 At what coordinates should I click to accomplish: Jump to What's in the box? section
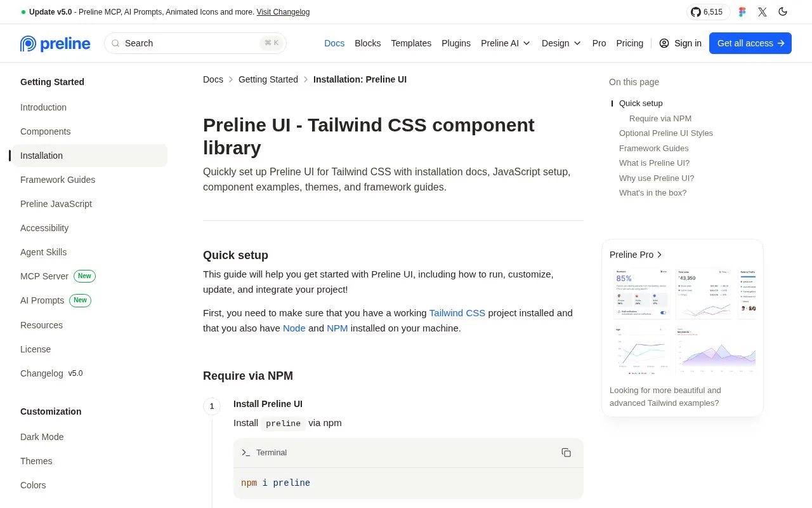(x=653, y=193)
